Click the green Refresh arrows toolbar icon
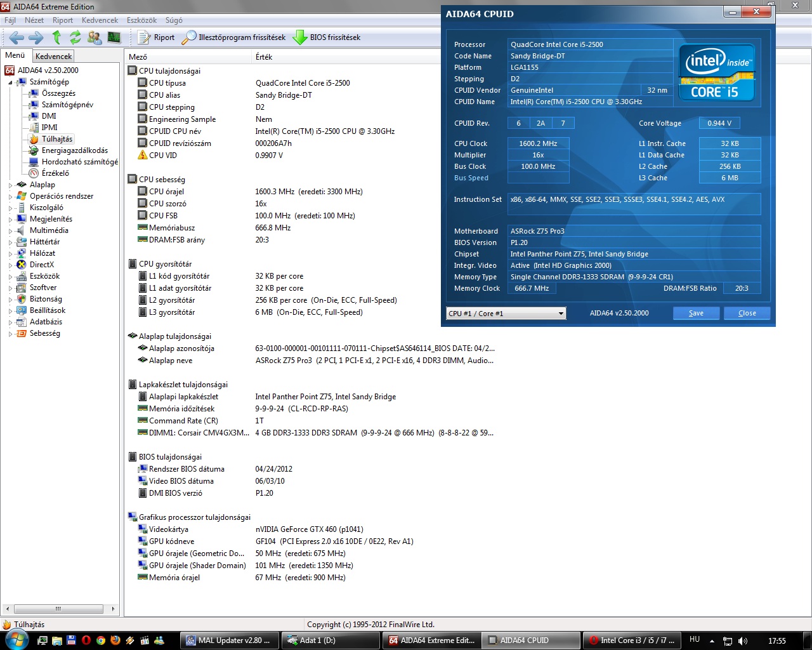 pos(75,37)
